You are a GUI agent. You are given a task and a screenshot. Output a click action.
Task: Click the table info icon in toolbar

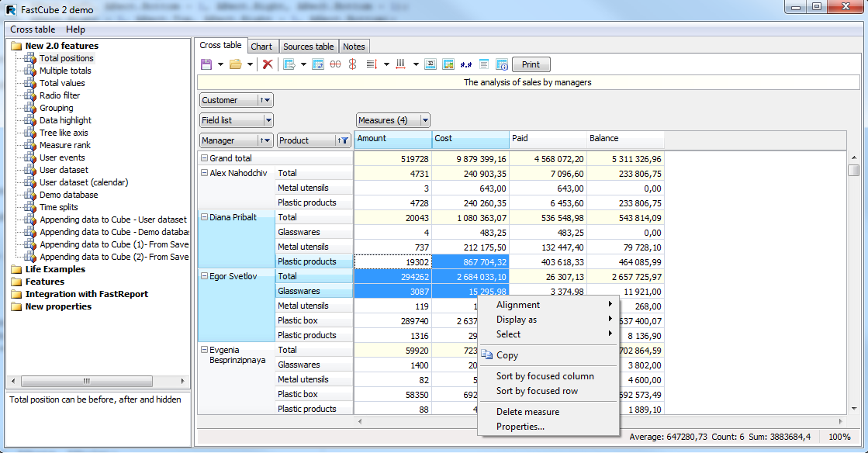click(x=502, y=64)
